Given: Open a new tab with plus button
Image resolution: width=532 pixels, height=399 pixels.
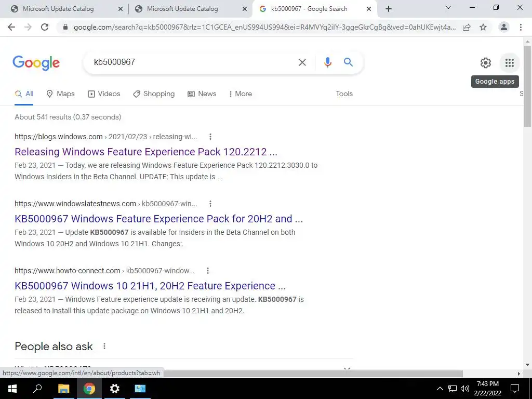Looking at the screenshot, I should click(x=389, y=9).
